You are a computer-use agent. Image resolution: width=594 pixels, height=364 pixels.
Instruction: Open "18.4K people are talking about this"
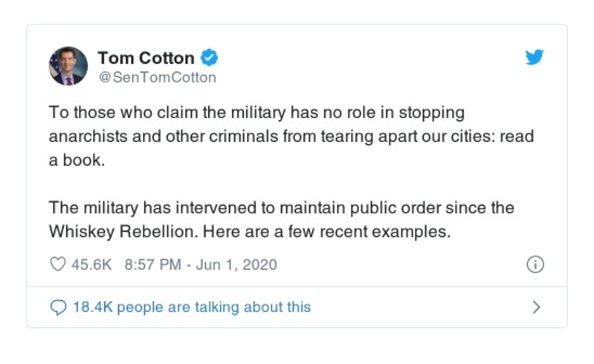point(191,307)
